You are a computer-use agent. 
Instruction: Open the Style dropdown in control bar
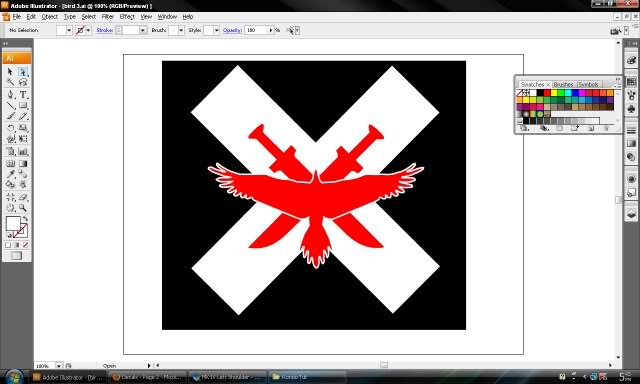pos(216,30)
